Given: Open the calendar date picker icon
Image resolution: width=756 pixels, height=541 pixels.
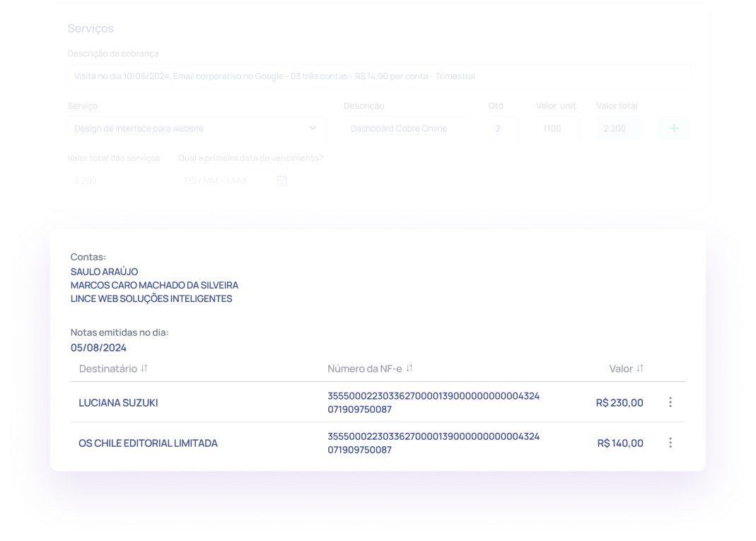Looking at the screenshot, I should 282,180.
